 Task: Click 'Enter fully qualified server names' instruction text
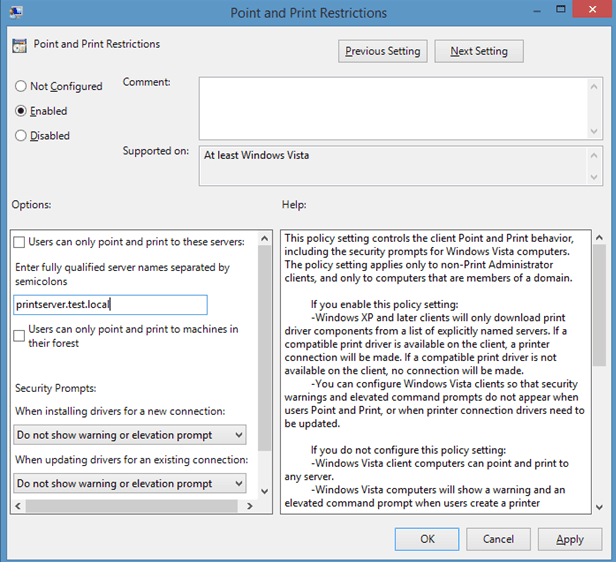(x=122, y=274)
